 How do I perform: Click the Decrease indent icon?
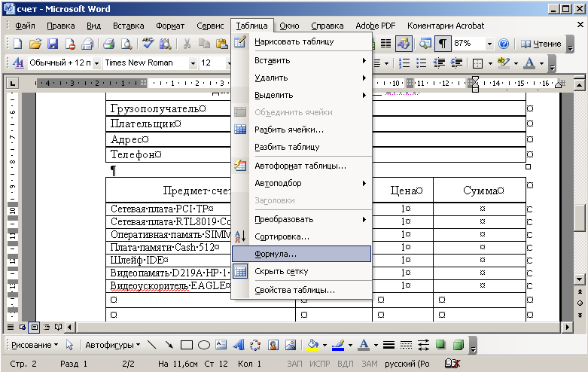(439, 63)
